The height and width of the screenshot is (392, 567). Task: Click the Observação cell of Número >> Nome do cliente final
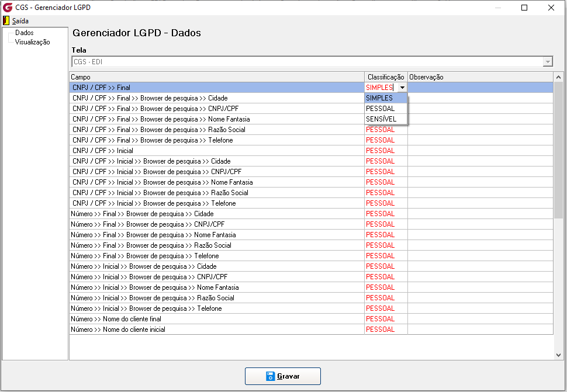480,318
